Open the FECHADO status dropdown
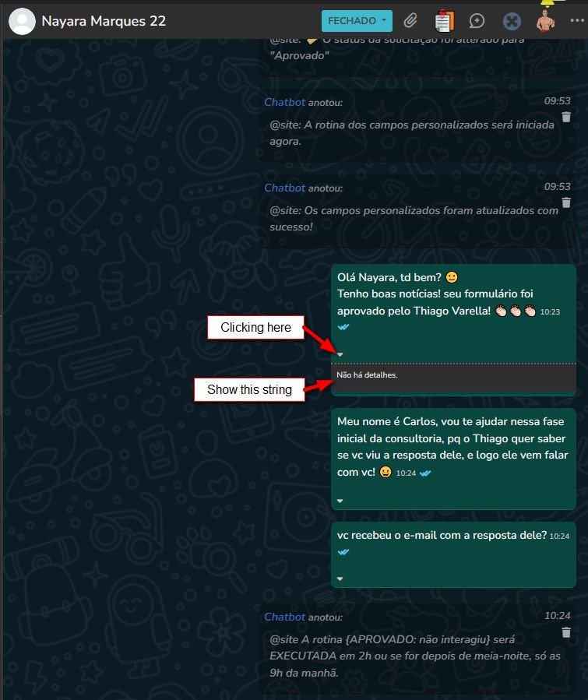This screenshot has height=700, width=588. [357, 21]
